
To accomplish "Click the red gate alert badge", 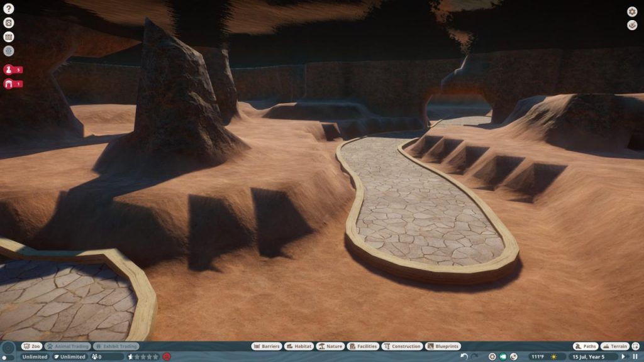I will tap(13, 84).
